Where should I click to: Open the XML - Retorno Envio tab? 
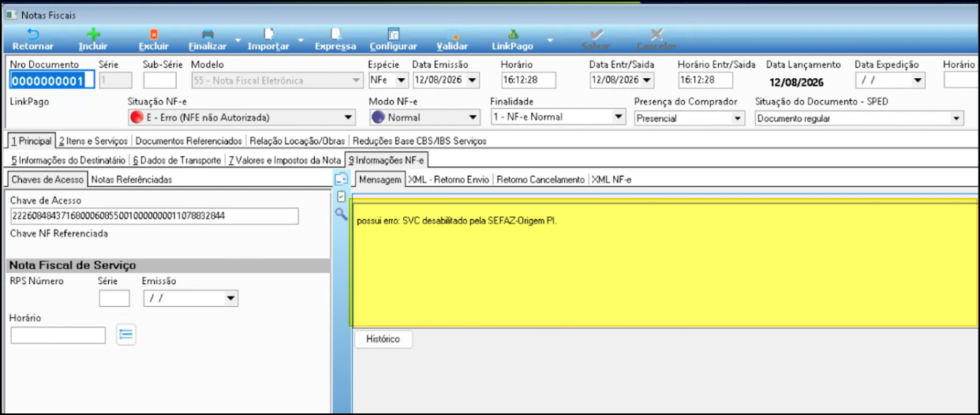click(x=449, y=179)
